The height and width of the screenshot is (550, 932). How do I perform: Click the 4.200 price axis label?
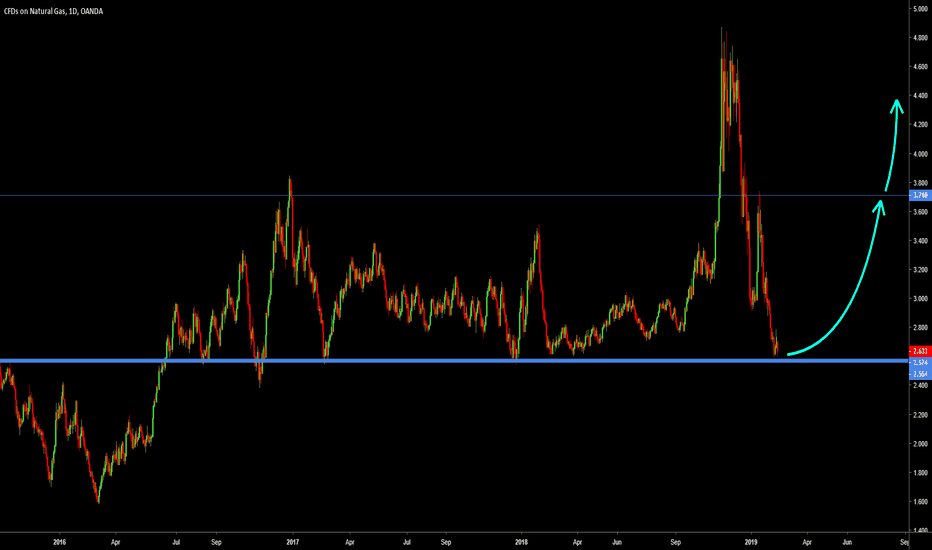tap(920, 125)
